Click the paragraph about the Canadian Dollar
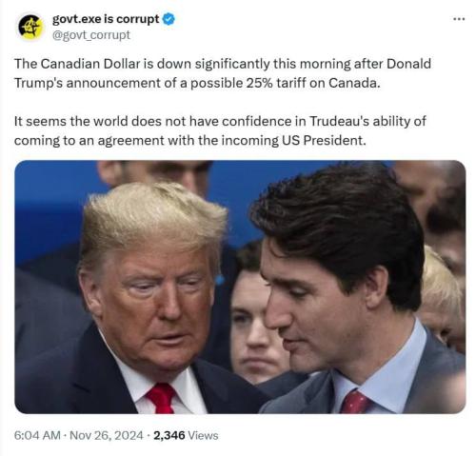476x456 pixels. point(223,73)
